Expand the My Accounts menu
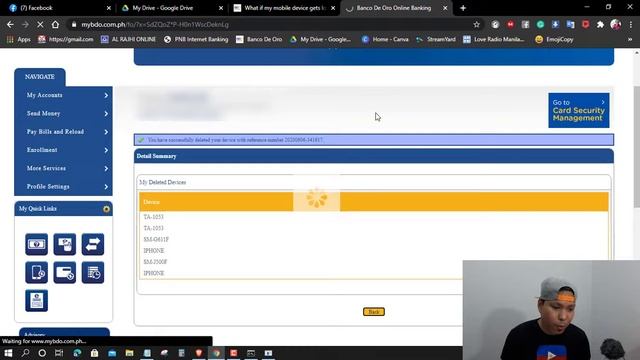The width and height of the screenshot is (640, 360). pyautogui.click(x=64, y=95)
